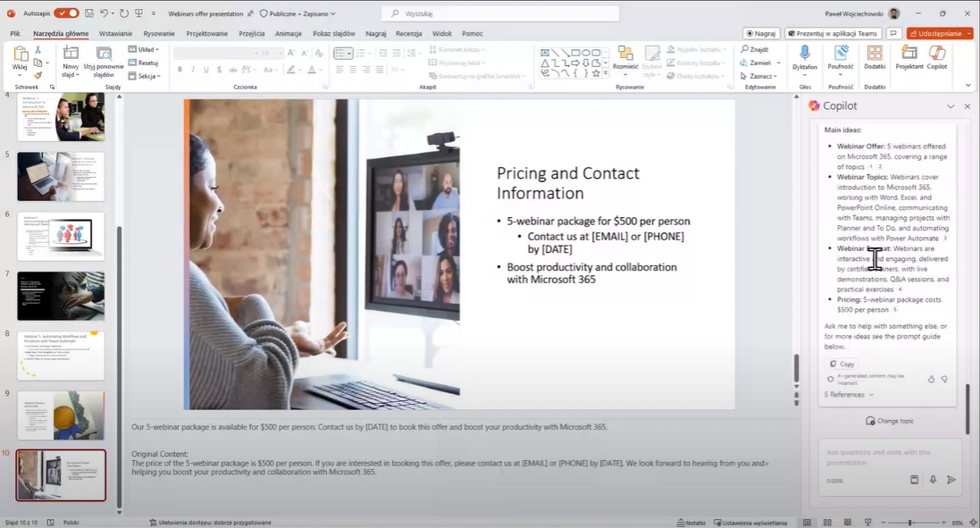Click the Format Painter brush icon
The height and width of the screenshot is (528, 980).
point(38,76)
